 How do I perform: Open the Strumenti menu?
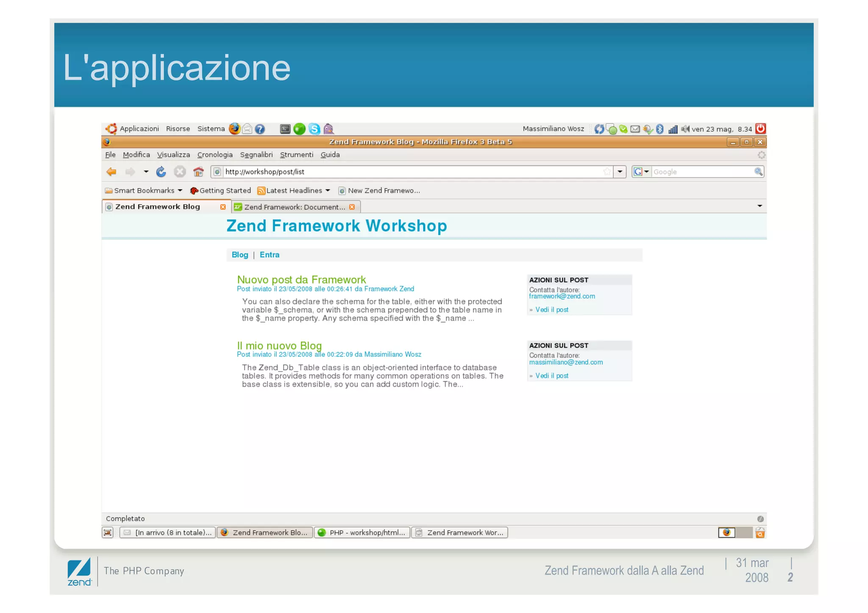(x=297, y=155)
